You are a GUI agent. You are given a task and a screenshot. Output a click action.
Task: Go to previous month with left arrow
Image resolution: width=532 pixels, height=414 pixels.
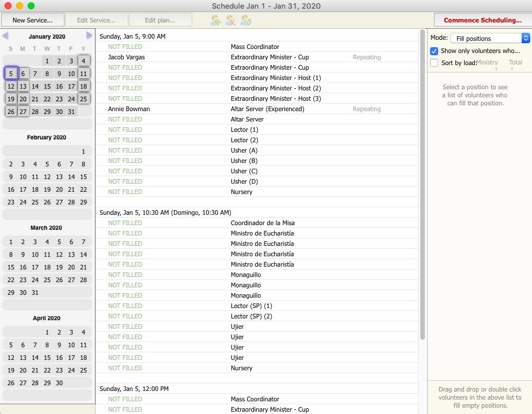tap(5, 36)
